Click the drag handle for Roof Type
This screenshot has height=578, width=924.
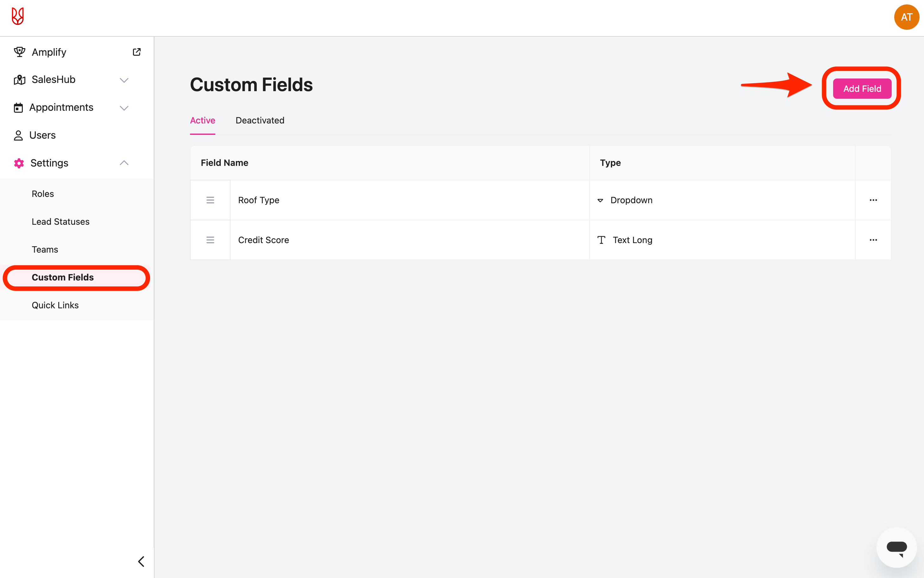coord(210,200)
